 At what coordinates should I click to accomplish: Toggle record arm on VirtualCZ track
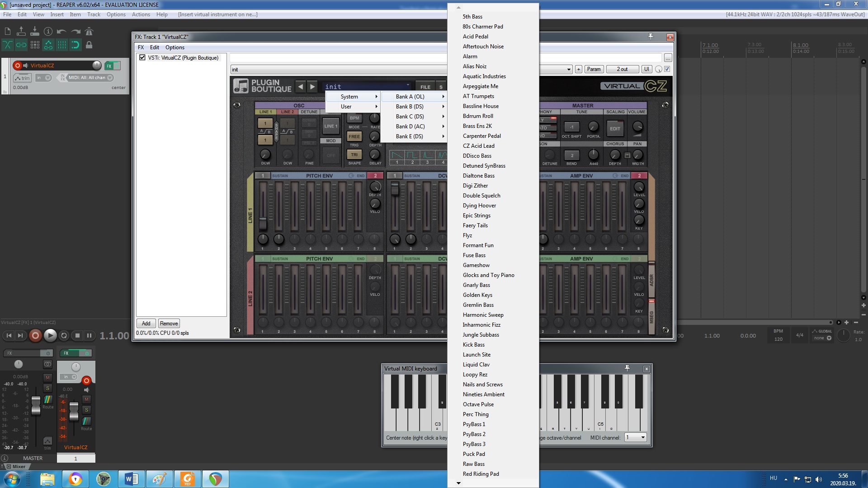tap(18, 66)
